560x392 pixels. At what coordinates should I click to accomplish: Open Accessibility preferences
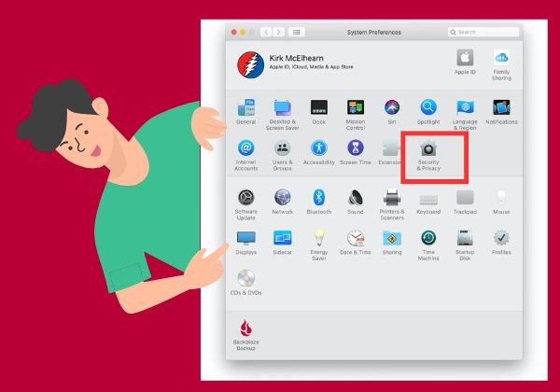click(319, 152)
